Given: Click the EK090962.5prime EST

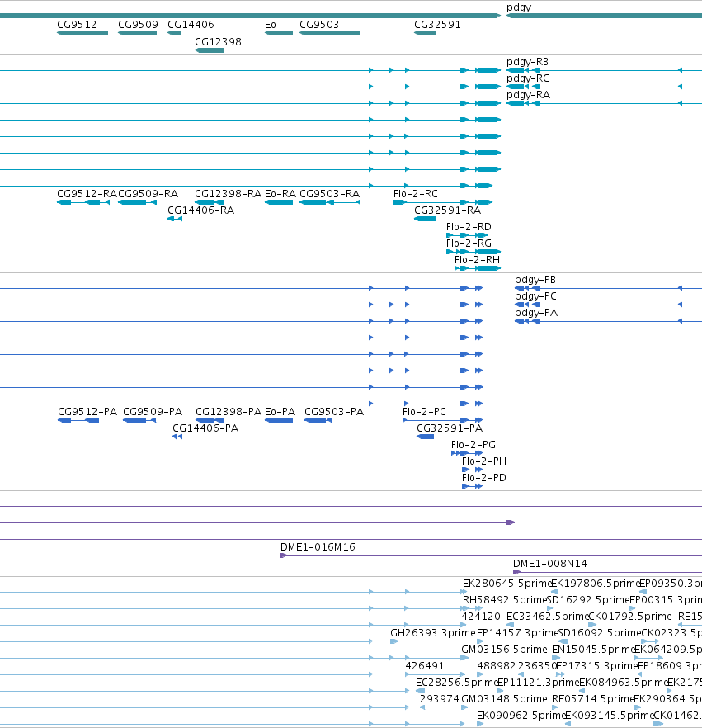Looking at the screenshot, I should [480, 724].
